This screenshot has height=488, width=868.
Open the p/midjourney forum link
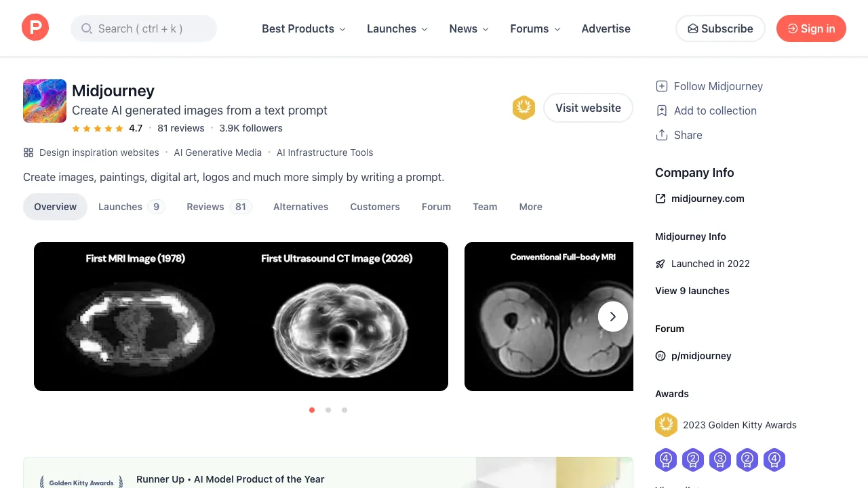pos(701,356)
